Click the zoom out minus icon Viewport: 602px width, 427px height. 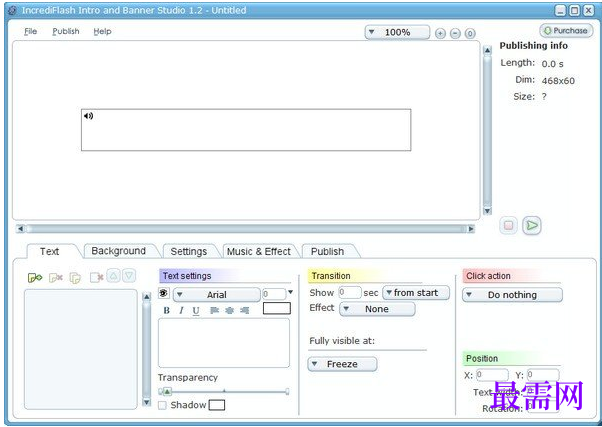click(x=455, y=33)
